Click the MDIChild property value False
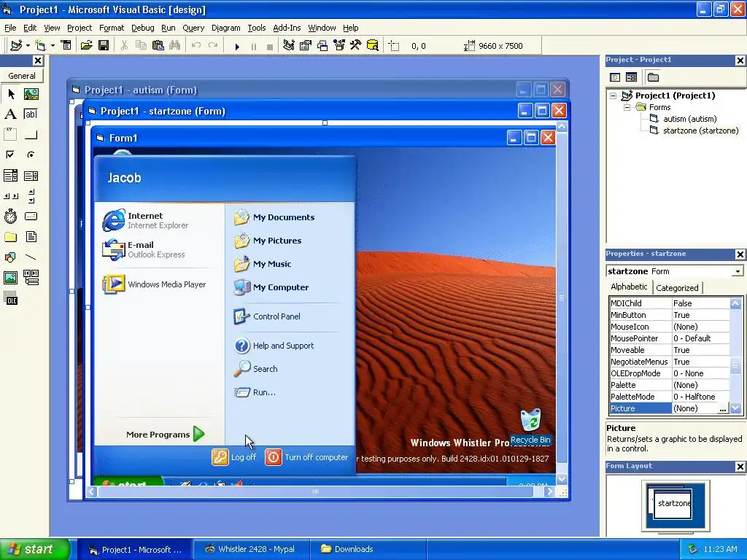747x560 pixels. coord(700,303)
